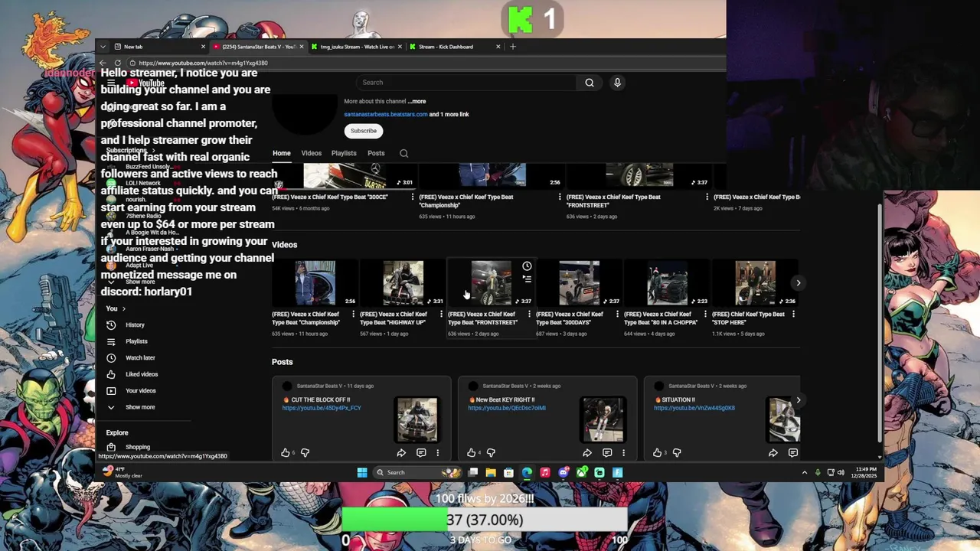Switch to channel Videos tab
Image resolution: width=980 pixels, height=551 pixels.
[312, 153]
